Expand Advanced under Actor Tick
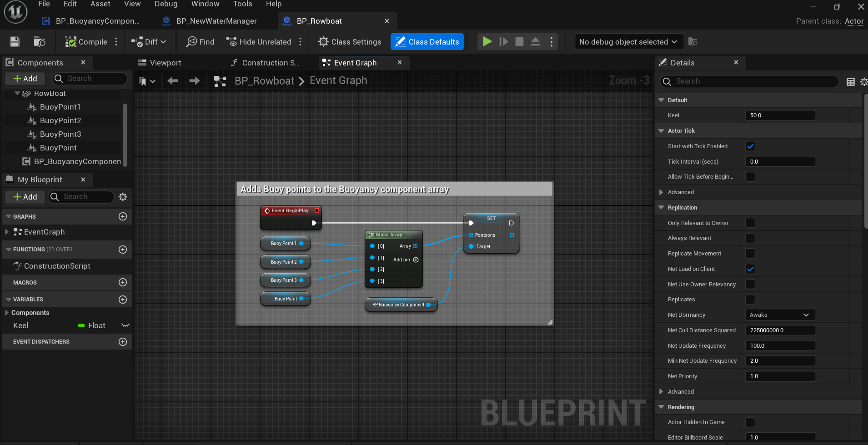This screenshot has height=445, width=868. pyautogui.click(x=661, y=192)
